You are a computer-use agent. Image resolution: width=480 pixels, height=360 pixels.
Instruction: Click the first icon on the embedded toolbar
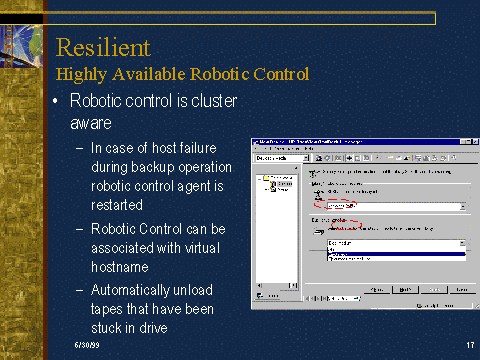click(x=319, y=158)
